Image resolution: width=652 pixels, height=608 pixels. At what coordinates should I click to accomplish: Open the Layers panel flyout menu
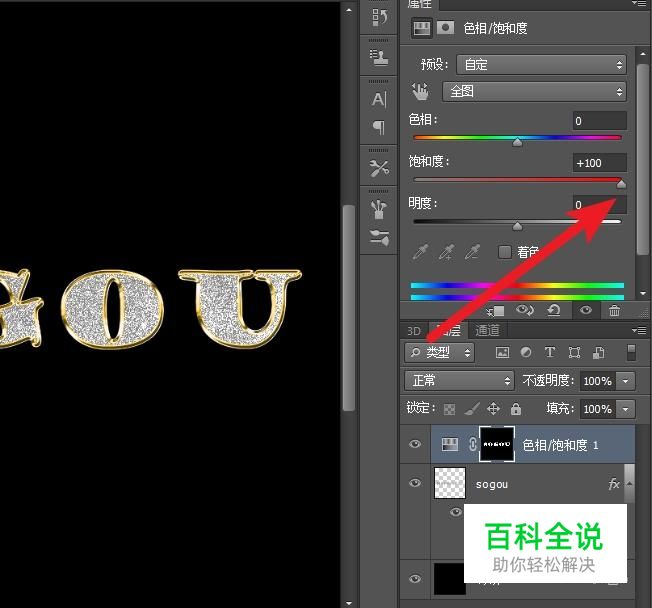[x=640, y=331]
